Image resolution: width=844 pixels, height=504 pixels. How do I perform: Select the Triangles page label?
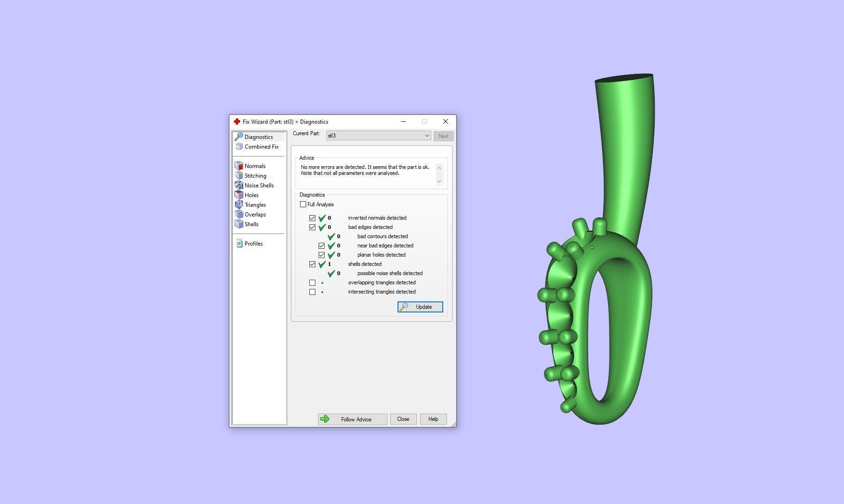[x=255, y=205]
